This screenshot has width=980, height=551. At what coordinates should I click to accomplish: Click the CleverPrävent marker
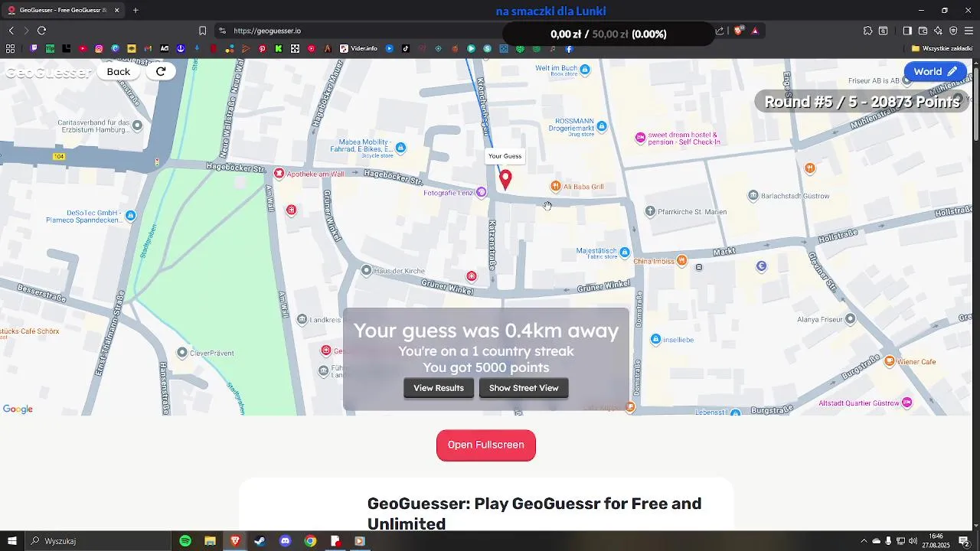(x=182, y=353)
